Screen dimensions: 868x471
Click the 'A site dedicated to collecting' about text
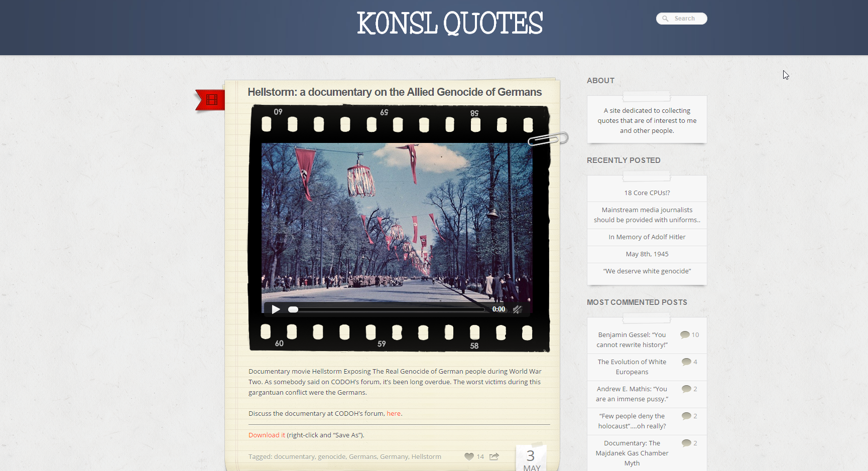click(x=647, y=120)
